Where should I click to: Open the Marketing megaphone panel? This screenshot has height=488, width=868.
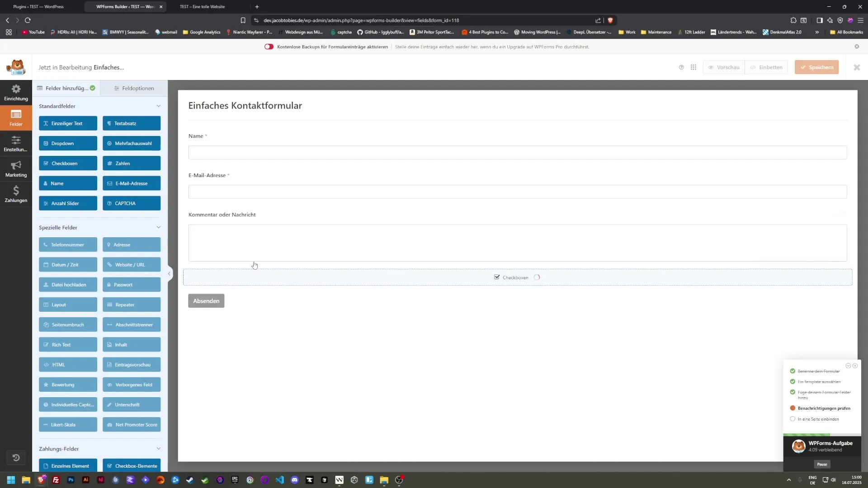tap(15, 168)
